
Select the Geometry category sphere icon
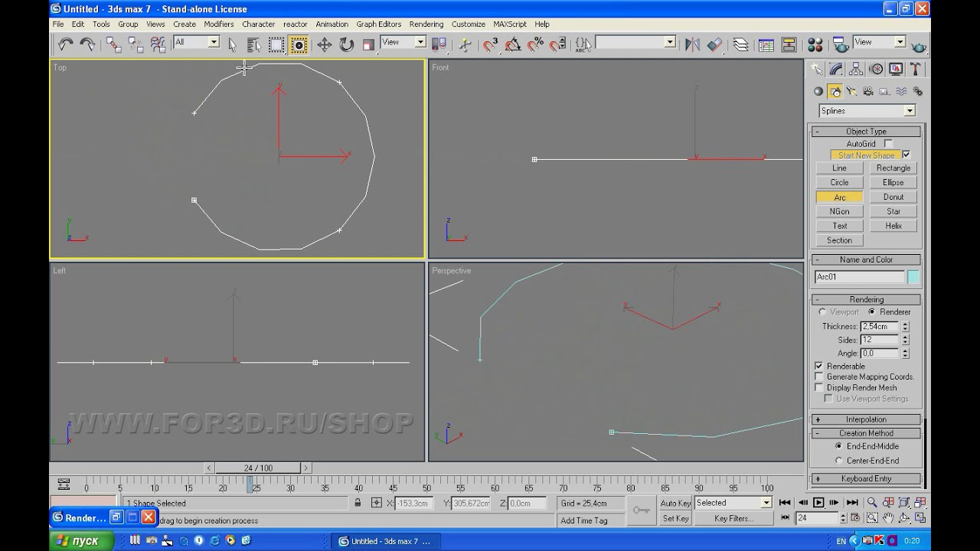coord(818,92)
